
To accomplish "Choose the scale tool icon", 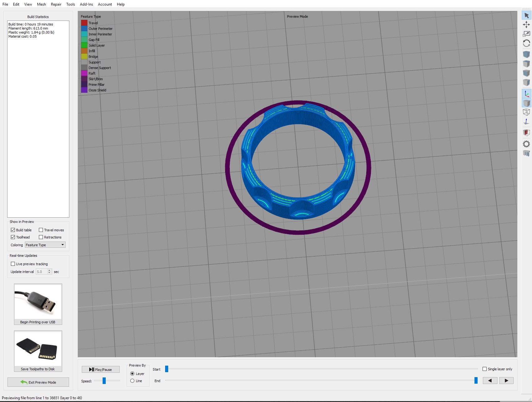I will click(x=526, y=34).
